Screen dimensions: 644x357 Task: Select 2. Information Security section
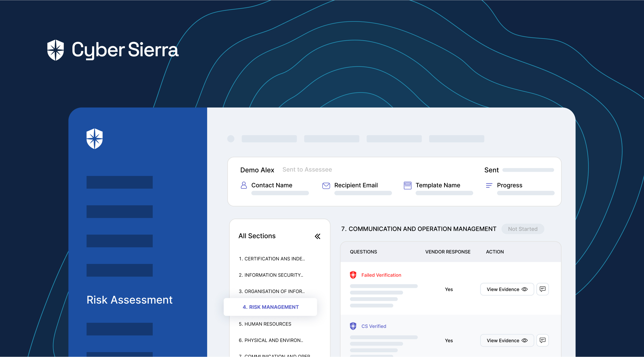tap(271, 275)
